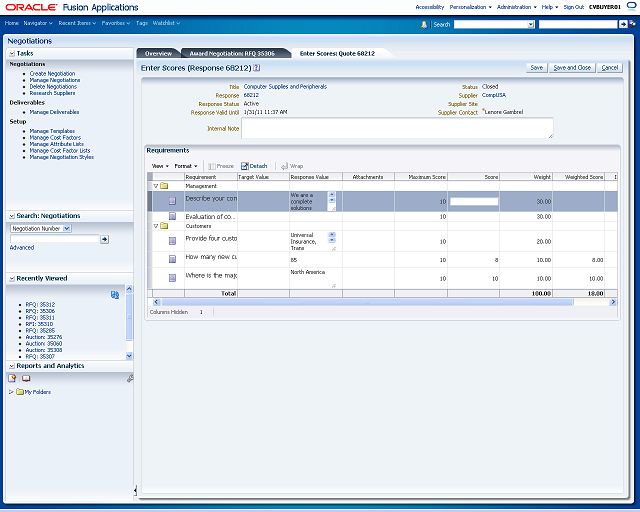Click the My Folders folder icon
The width and height of the screenshot is (640, 512).
[x=20, y=392]
